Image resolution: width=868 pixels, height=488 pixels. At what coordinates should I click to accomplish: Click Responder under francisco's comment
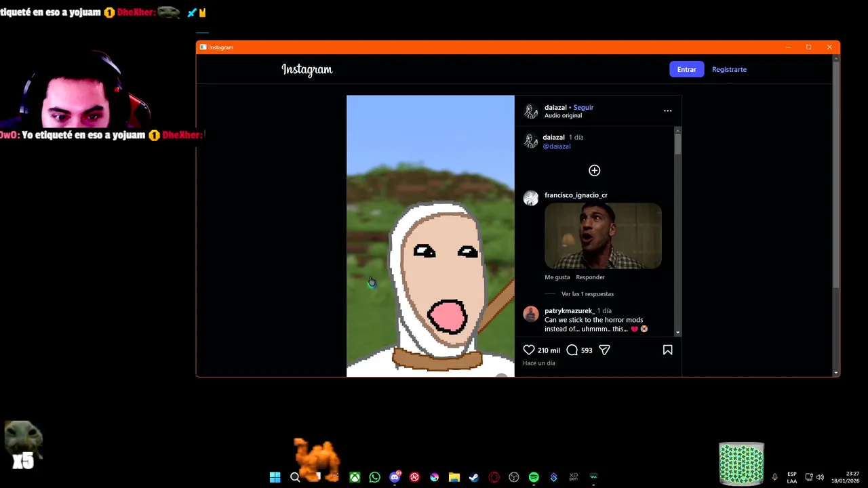pos(590,277)
